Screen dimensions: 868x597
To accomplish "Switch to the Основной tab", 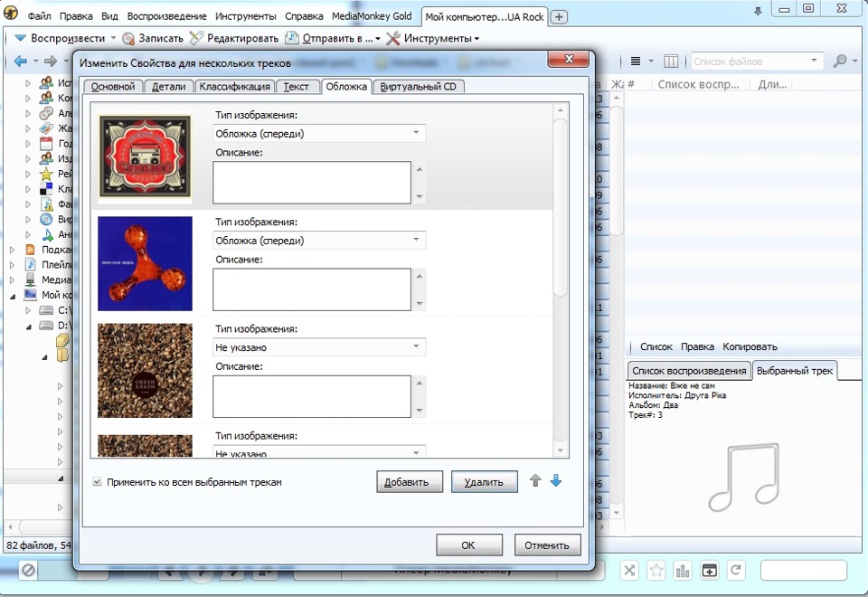I will (x=113, y=87).
